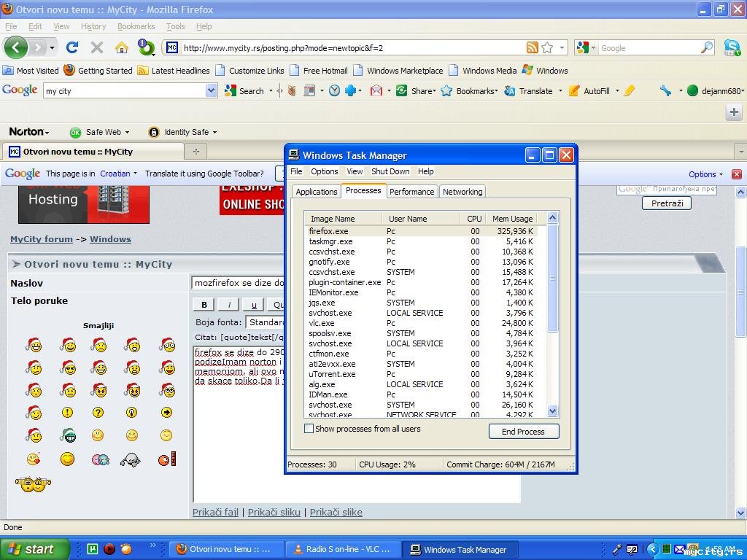Screen dimensions: 747x560
Task: Open the translate bar Options dropdown
Action: [x=705, y=174]
